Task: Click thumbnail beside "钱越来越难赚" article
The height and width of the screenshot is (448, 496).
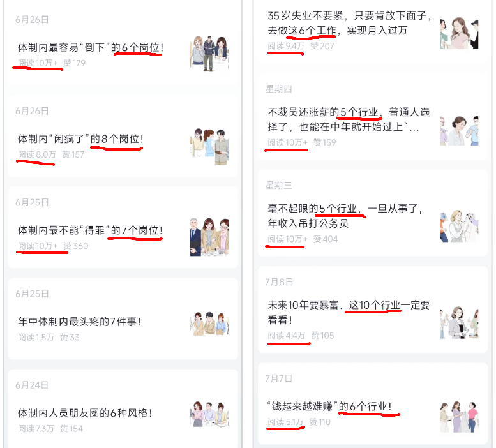Action: [x=459, y=417]
